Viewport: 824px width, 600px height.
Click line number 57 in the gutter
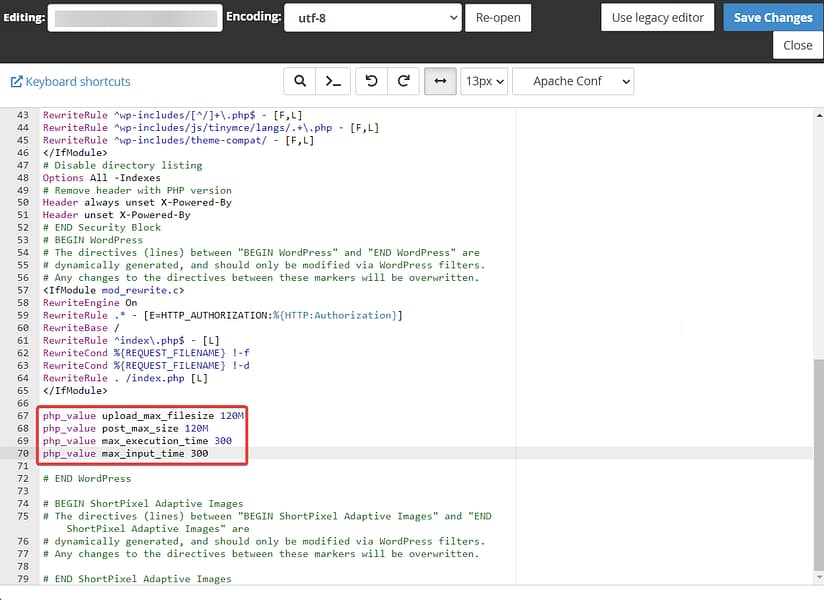(x=23, y=290)
